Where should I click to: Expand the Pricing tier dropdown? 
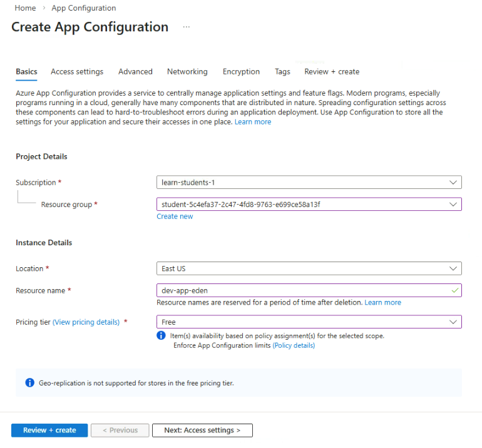coord(309,322)
